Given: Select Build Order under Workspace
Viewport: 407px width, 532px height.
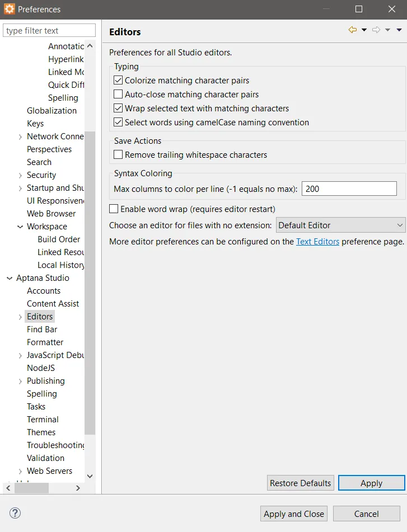Looking at the screenshot, I should 59,239.
